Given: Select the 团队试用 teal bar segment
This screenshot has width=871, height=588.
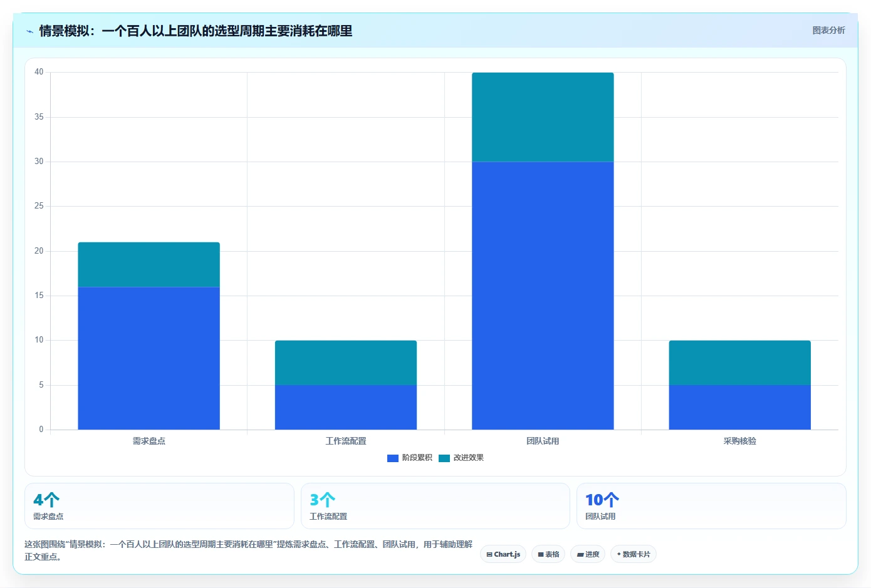Looking at the screenshot, I should [543, 117].
